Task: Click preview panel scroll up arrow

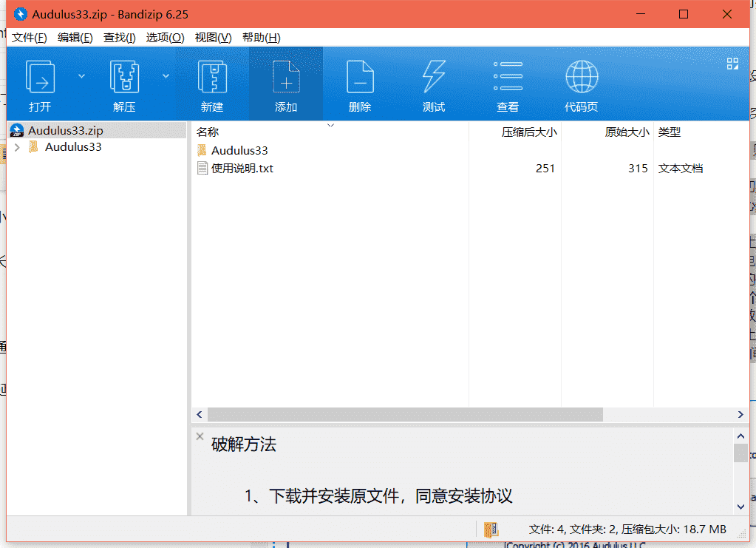Action: coord(740,436)
